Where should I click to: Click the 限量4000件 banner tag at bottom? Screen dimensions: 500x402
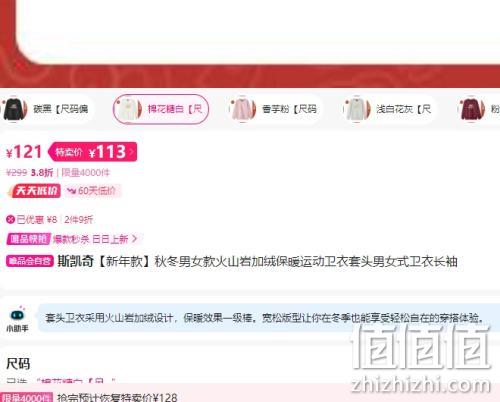[x=26, y=397]
